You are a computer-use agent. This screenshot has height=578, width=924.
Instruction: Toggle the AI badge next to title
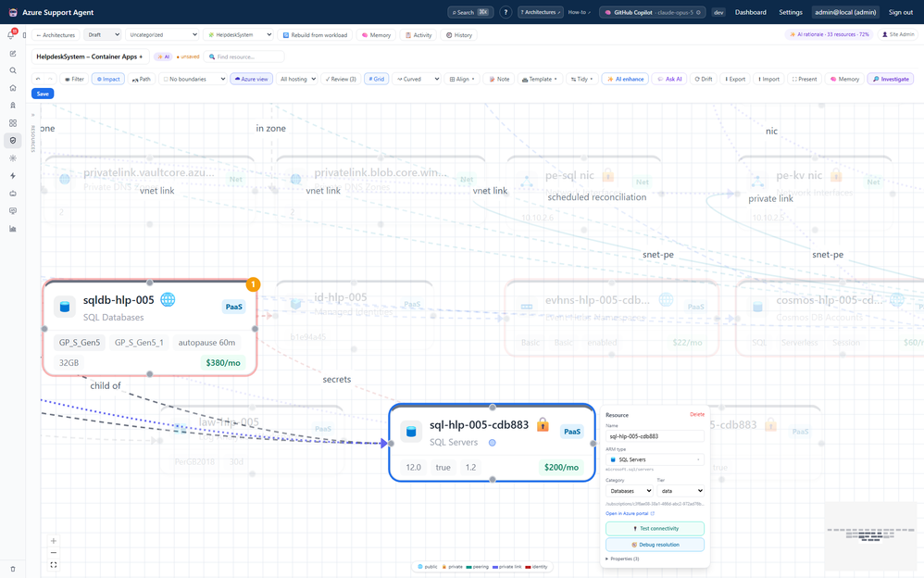163,57
